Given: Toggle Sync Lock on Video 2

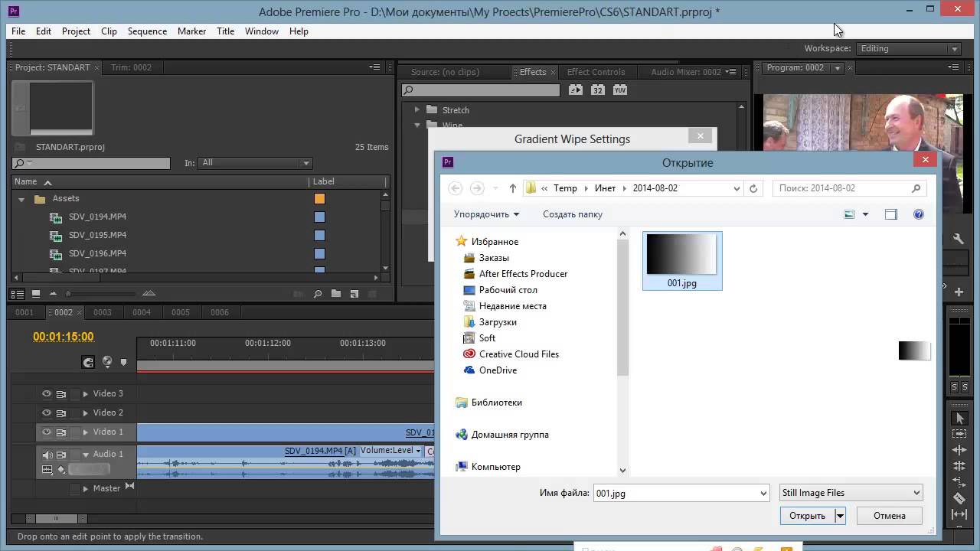Looking at the screenshot, I should click(61, 412).
